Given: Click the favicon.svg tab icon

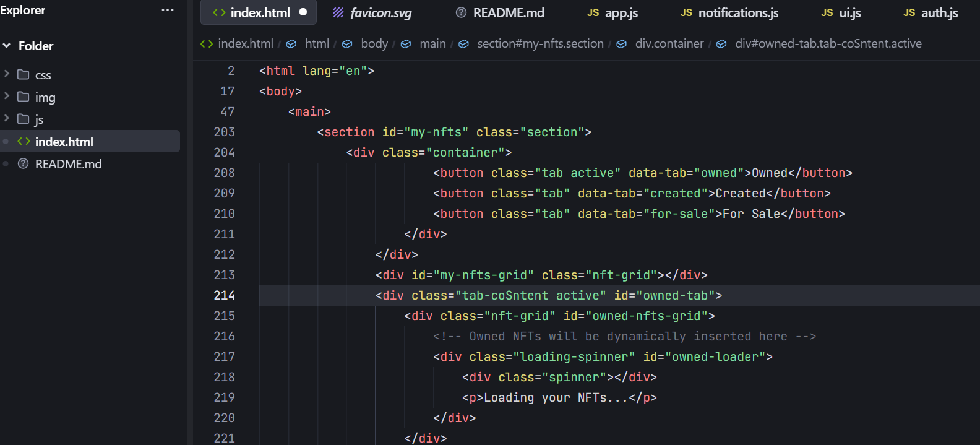Looking at the screenshot, I should [x=338, y=12].
